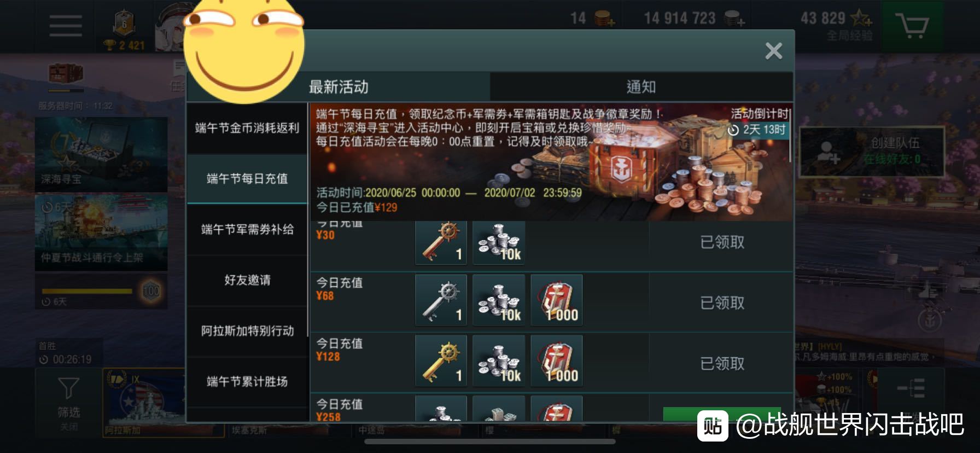The height and width of the screenshot is (453, 980).
Task: Tap the ¥30 tier bronze key reward
Action: 441,243
